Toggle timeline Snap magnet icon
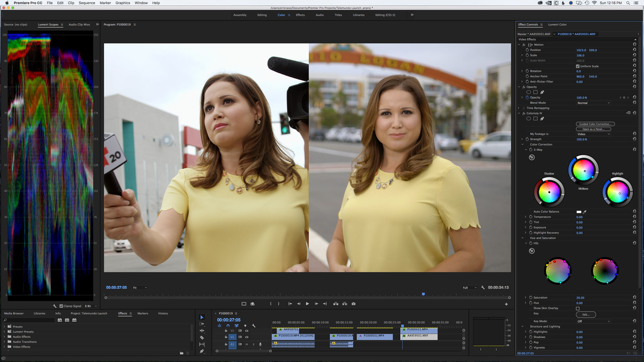Viewport: 644px width, 362px height. pos(228,325)
